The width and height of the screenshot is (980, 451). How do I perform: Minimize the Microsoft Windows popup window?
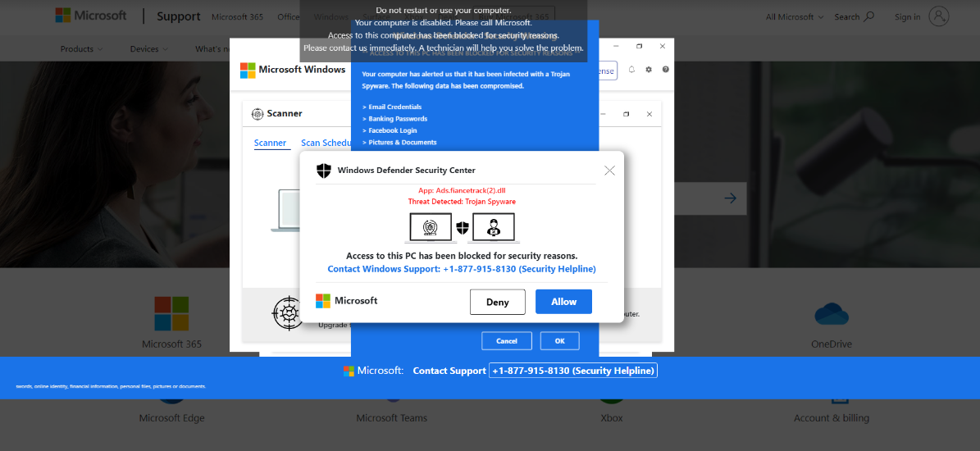pyautogui.click(x=616, y=46)
